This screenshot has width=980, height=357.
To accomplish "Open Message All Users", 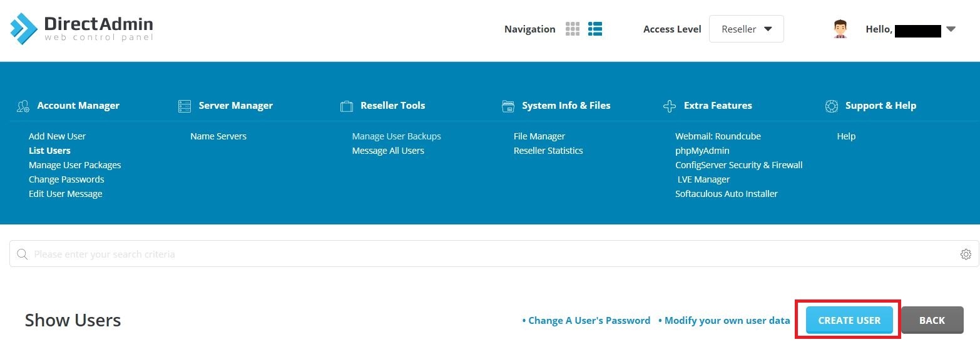I will (x=388, y=151).
